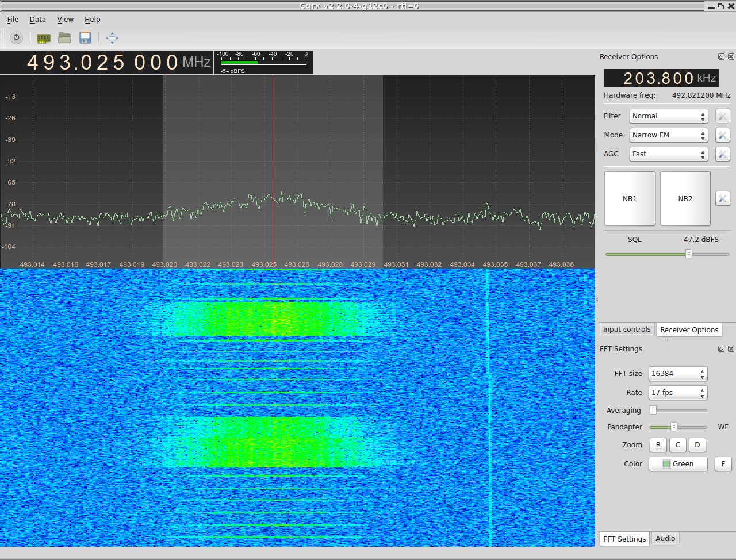736x560 pixels.
Task: Click the load settings folder icon
Action: coord(64,38)
